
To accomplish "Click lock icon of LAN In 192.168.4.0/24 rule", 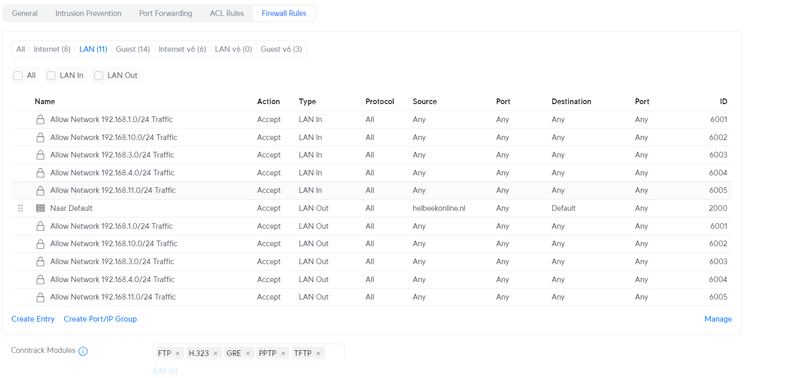I will [x=40, y=173].
